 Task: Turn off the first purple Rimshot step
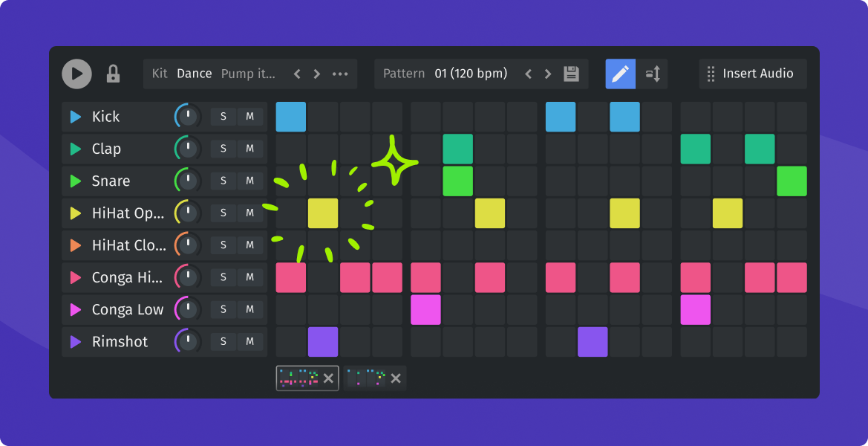click(x=323, y=342)
